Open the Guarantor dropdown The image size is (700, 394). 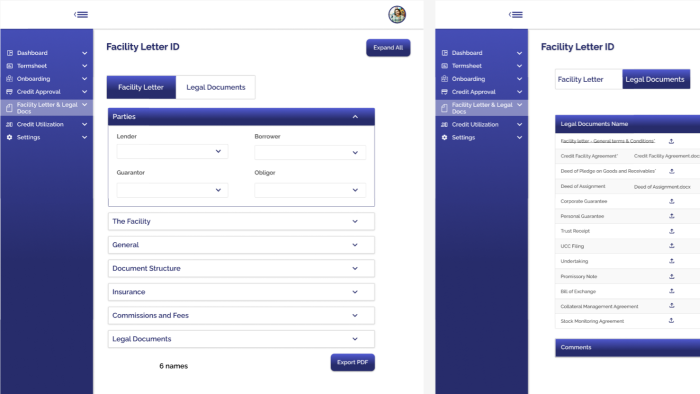172,190
